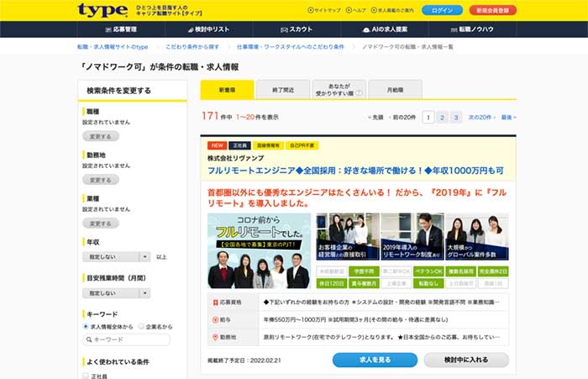Viewport: 588px width, 379px height.
Task: Click the magnifier icon in keyword field
Action: [89, 340]
